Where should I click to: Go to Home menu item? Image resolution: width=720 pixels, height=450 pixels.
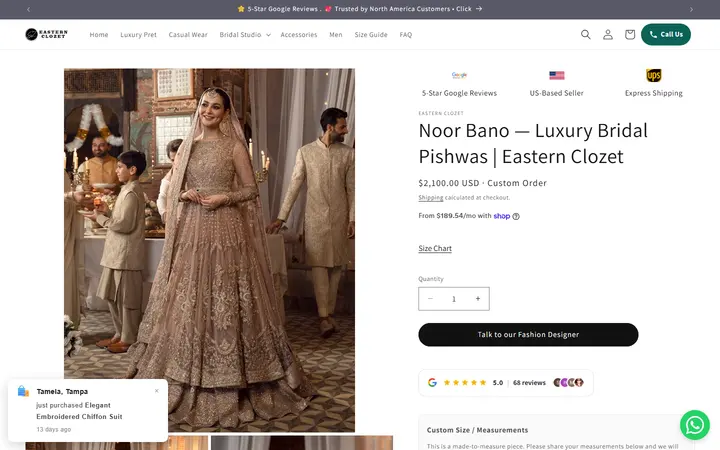(99, 34)
